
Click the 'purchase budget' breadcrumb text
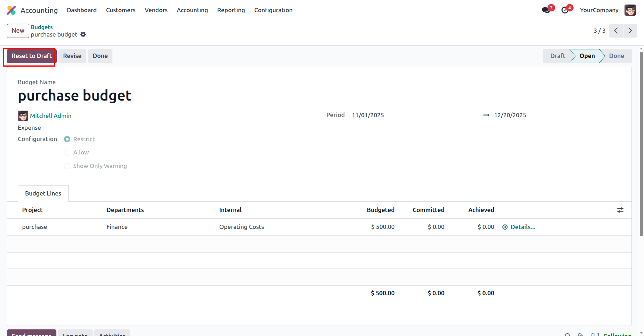click(54, 35)
